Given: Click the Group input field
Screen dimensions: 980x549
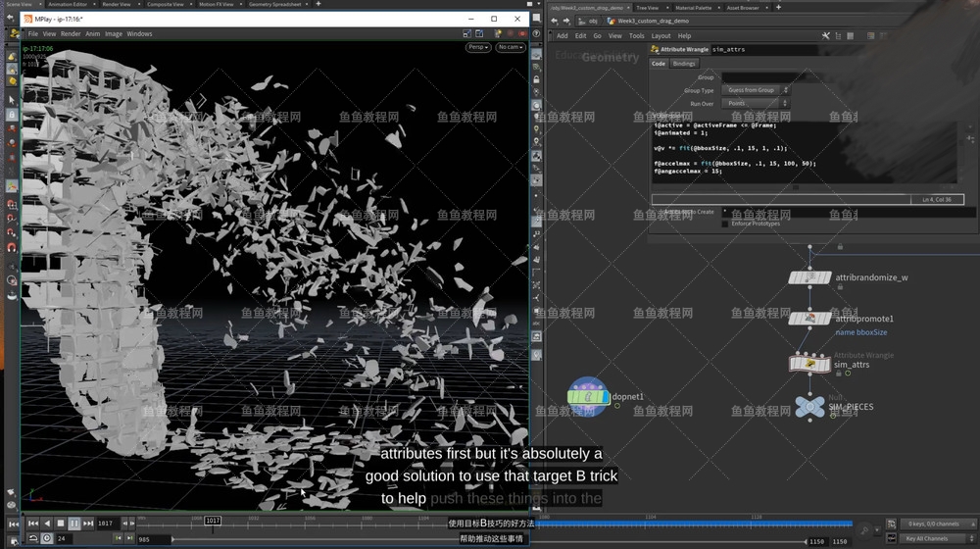Looking at the screenshot, I should [x=772, y=76].
